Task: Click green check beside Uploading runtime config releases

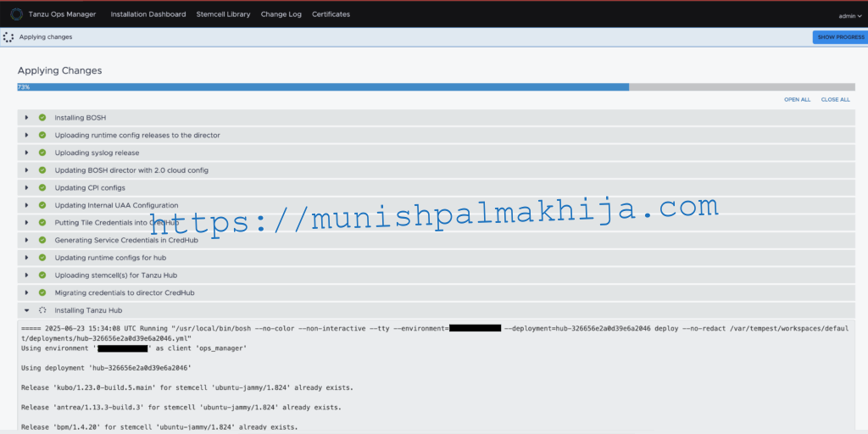Action: coord(42,135)
